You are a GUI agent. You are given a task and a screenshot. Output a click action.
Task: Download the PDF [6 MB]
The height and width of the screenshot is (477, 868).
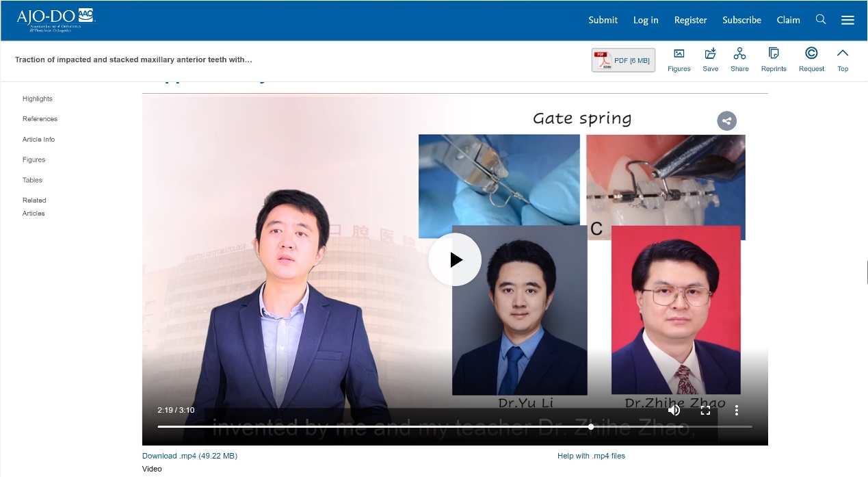point(623,60)
